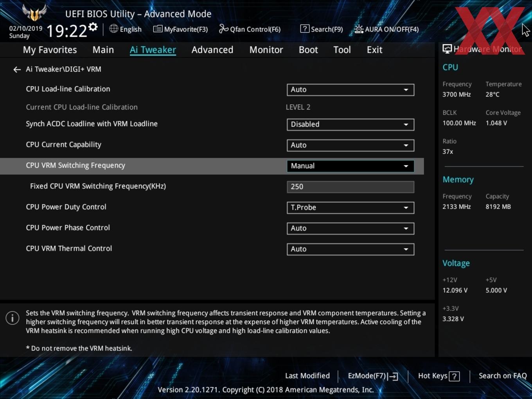Open the Monitor tab
The width and height of the screenshot is (532, 399).
266,50
